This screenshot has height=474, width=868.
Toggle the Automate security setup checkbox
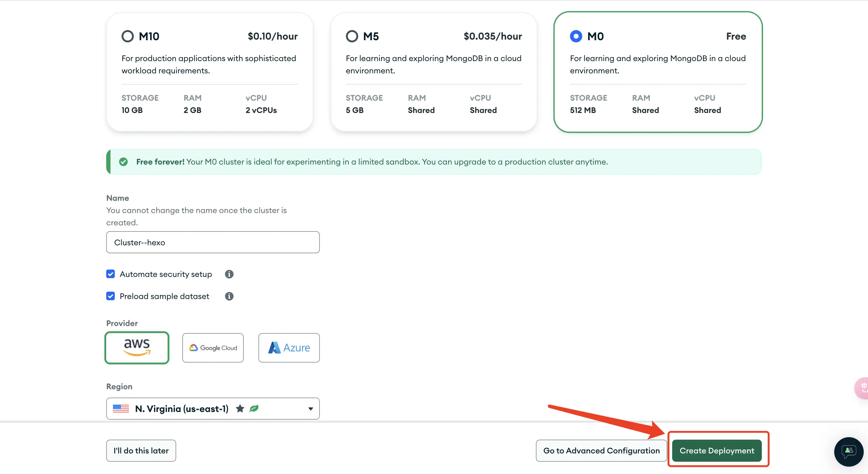[x=110, y=274]
